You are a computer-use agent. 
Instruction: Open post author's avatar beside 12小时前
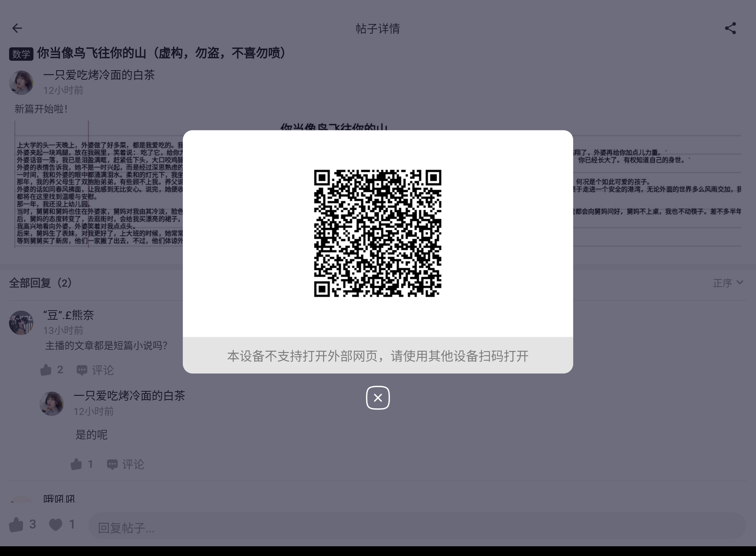click(21, 83)
